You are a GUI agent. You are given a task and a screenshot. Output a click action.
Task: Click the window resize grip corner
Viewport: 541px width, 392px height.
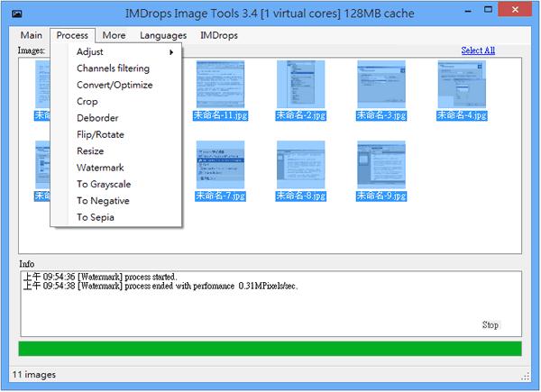coord(526,377)
